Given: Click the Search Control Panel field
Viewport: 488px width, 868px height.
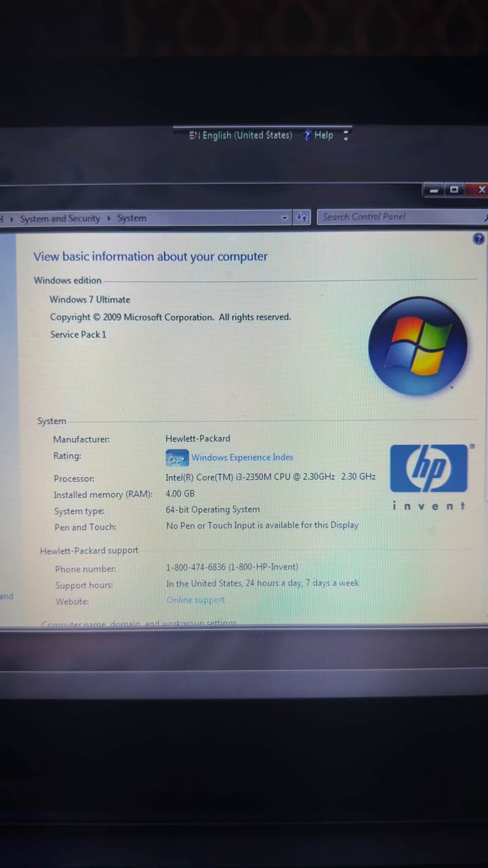Looking at the screenshot, I should tap(401, 217).
